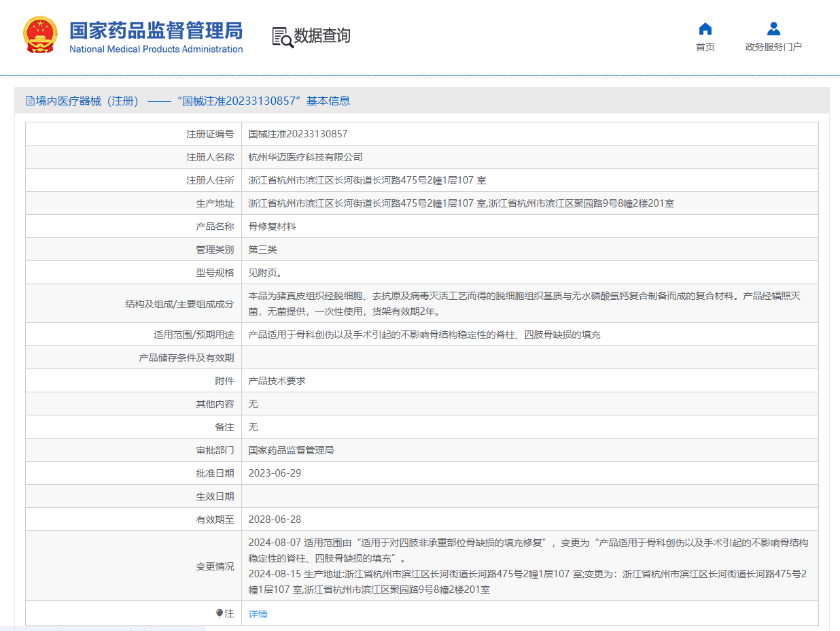Click the 数据查询 heading text

click(x=322, y=35)
